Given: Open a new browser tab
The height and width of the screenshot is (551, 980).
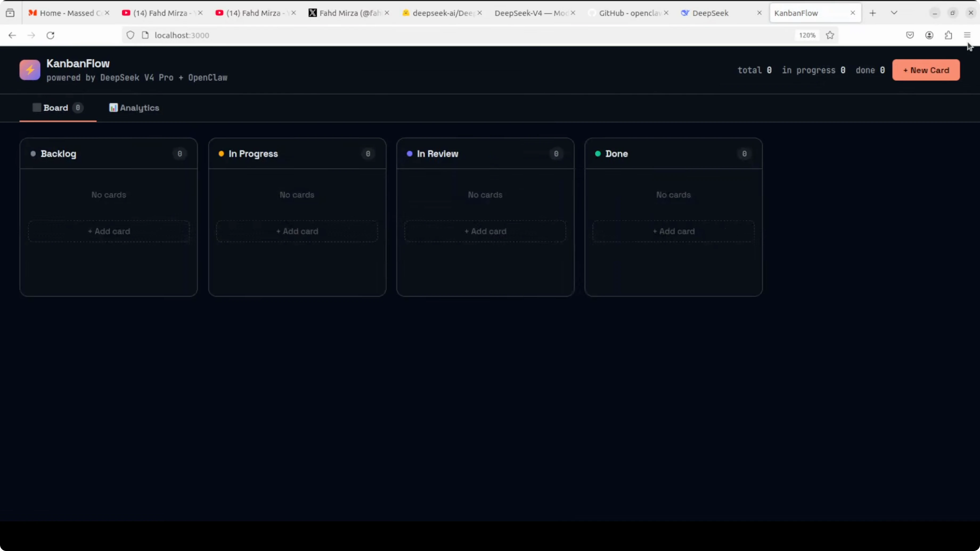Looking at the screenshot, I should (x=873, y=13).
